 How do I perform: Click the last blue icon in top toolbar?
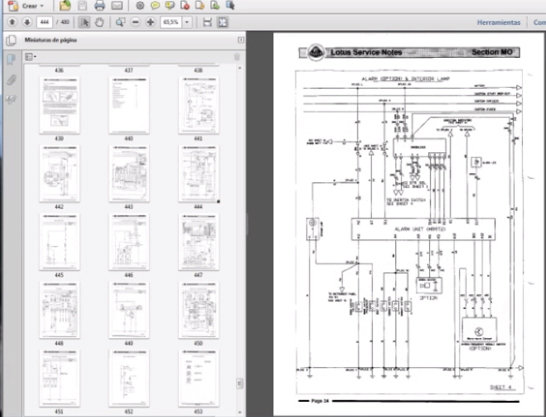[230, 5]
